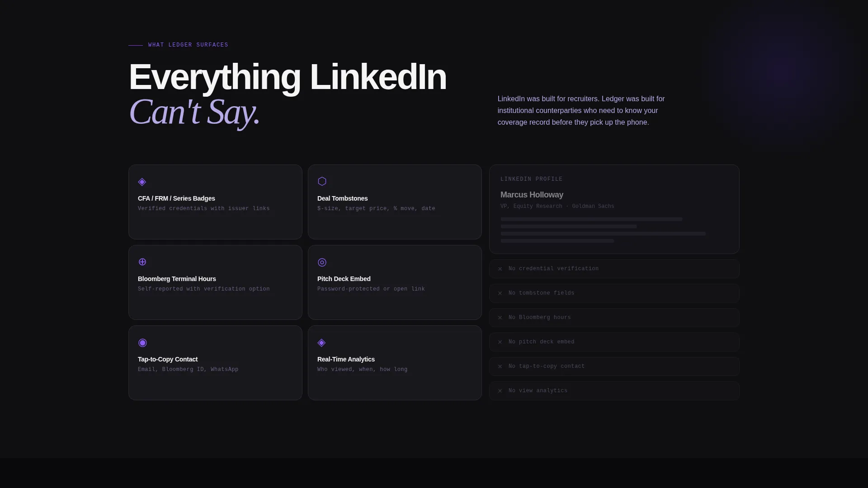Select the CFA / FRM / Series Badges title

tap(176, 198)
